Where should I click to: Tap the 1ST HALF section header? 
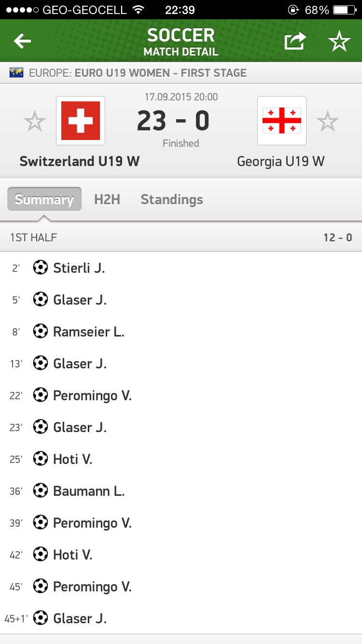pos(34,238)
